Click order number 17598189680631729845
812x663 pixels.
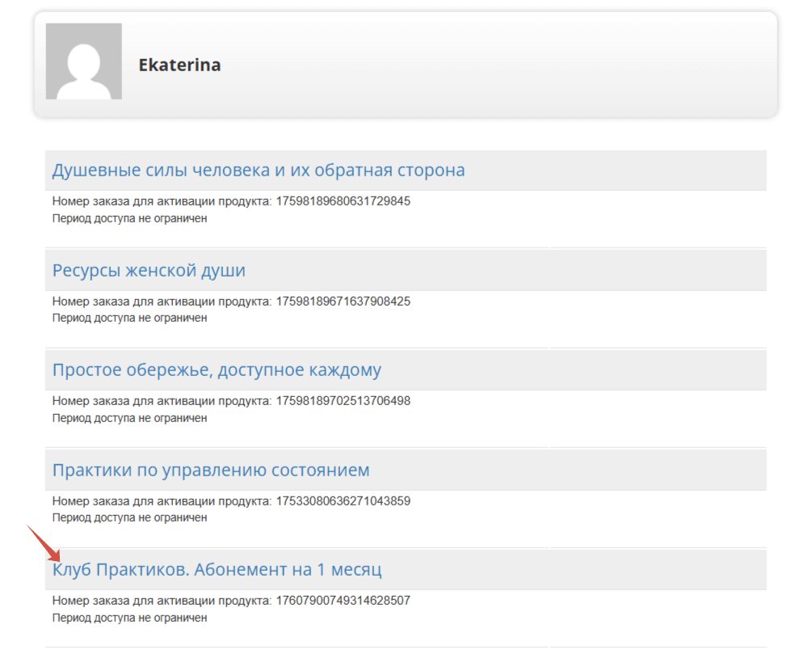click(343, 201)
